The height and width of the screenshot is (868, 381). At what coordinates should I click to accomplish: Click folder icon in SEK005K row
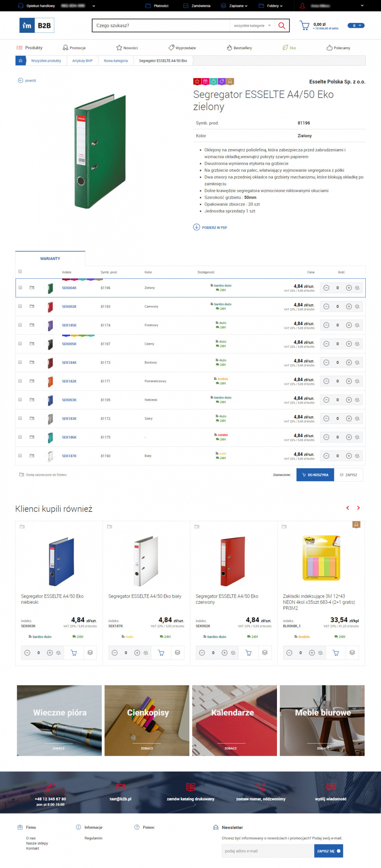pyautogui.click(x=32, y=344)
